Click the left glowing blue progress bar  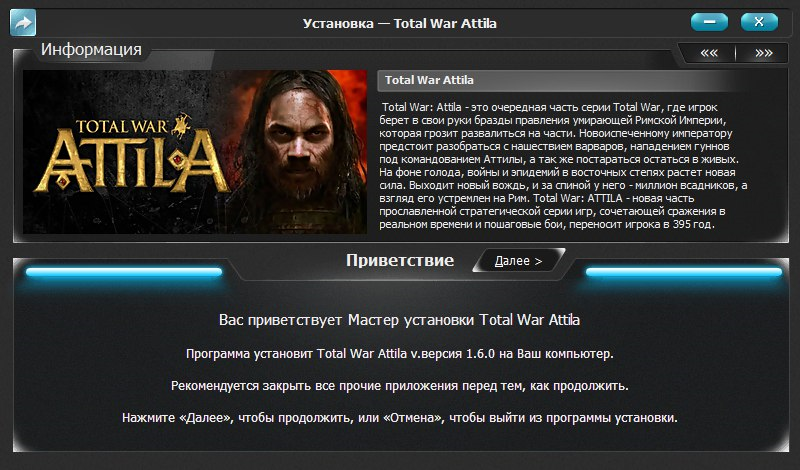click(124, 272)
